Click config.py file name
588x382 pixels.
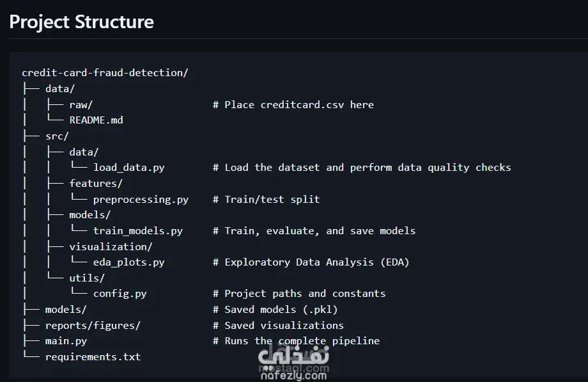tap(120, 294)
